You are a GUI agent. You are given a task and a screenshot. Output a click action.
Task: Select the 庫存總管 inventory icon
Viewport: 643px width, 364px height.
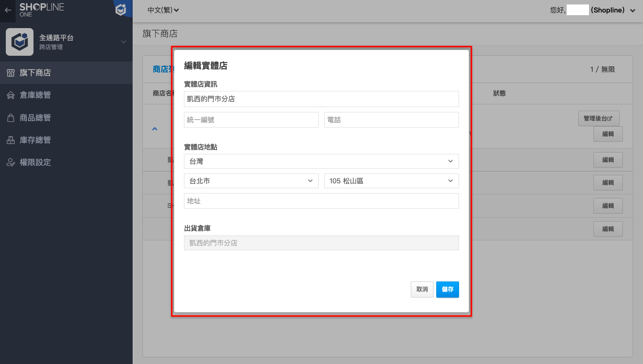point(11,140)
